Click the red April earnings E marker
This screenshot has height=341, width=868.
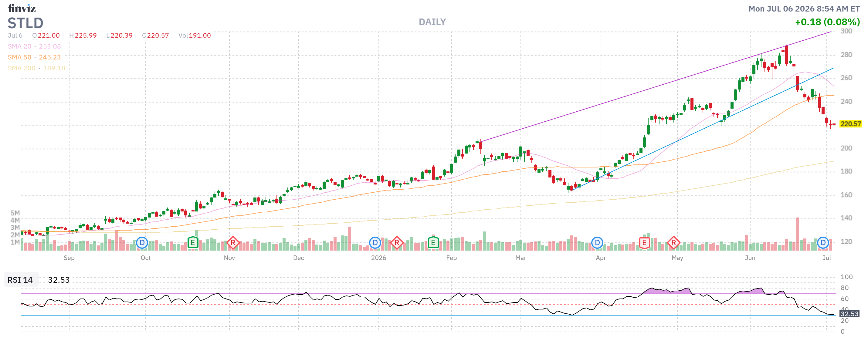point(644,243)
